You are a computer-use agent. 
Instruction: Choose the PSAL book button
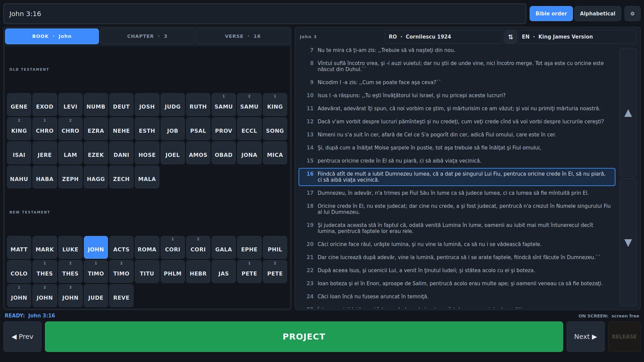tap(198, 129)
